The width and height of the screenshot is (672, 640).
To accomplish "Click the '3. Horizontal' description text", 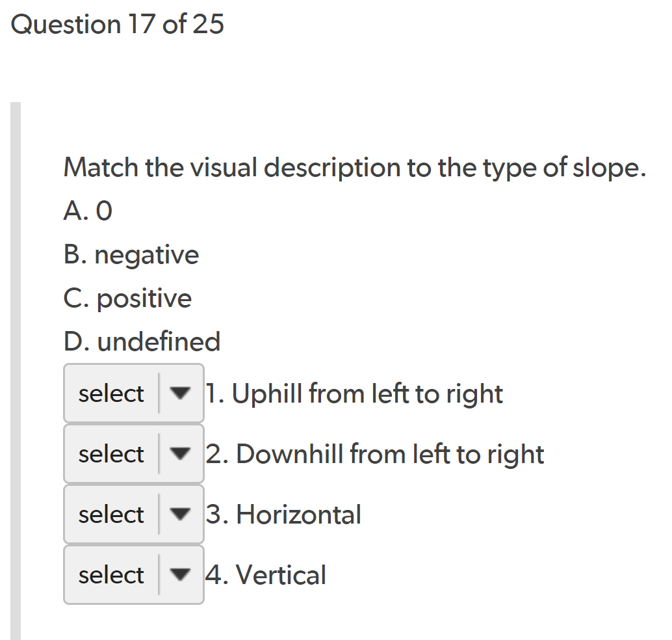I will click(x=283, y=514).
